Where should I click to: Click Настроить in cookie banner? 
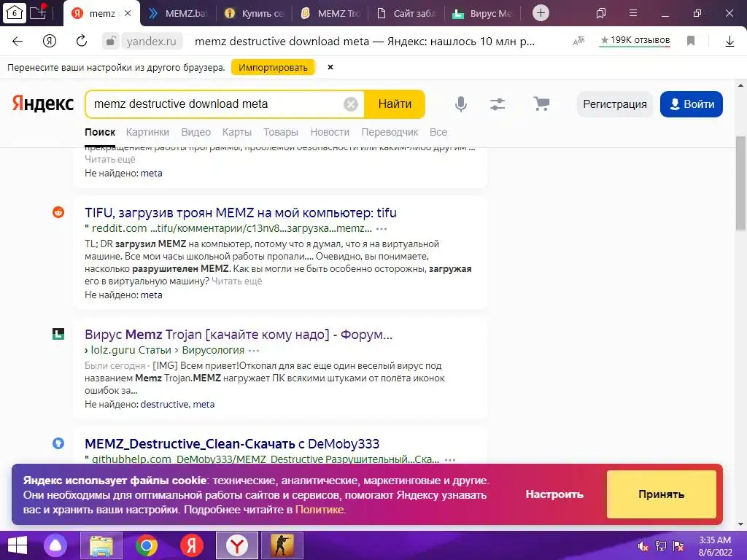[554, 494]
